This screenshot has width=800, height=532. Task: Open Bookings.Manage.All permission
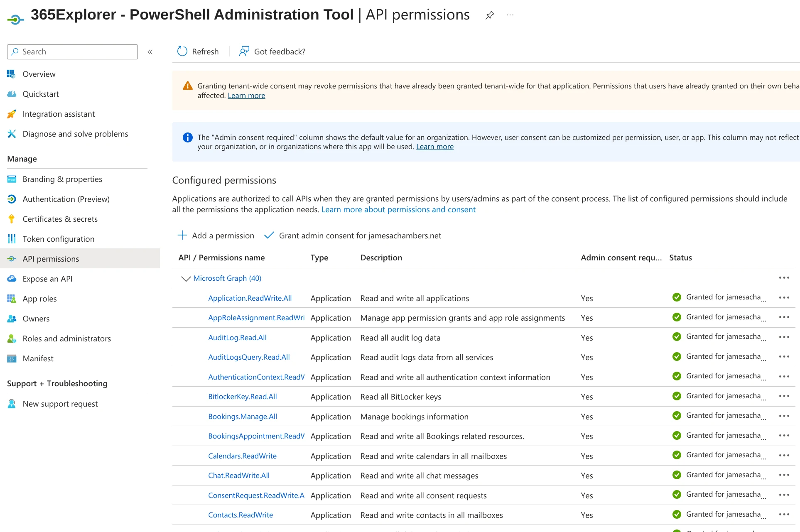click(x=243, y=417)
